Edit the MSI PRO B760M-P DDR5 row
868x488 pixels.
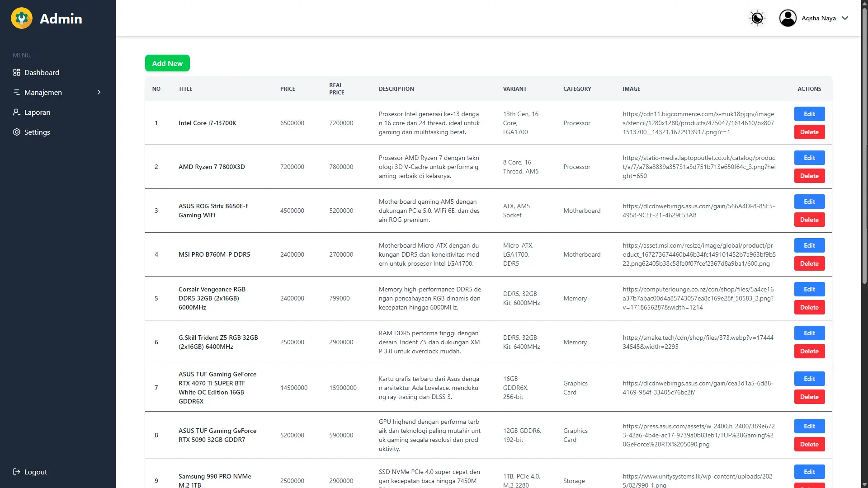[809, 245]
